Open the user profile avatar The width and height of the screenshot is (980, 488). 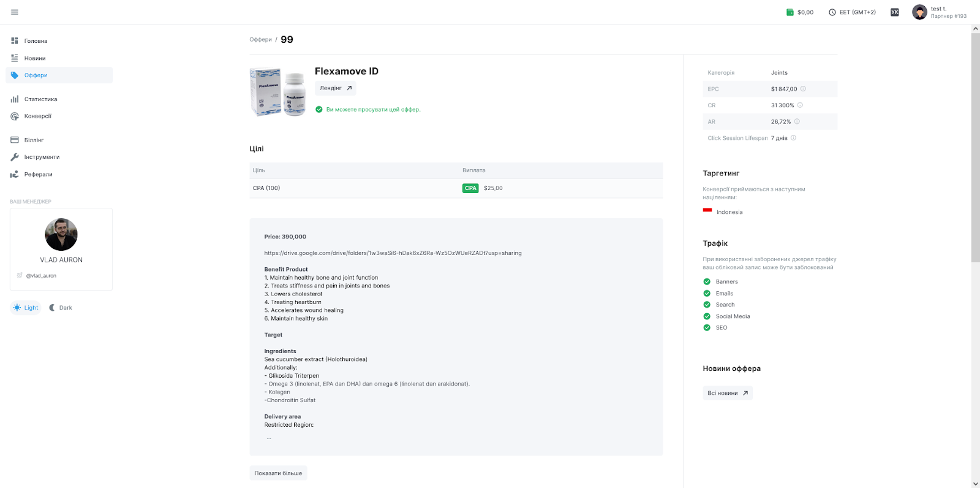coord(919,12)
